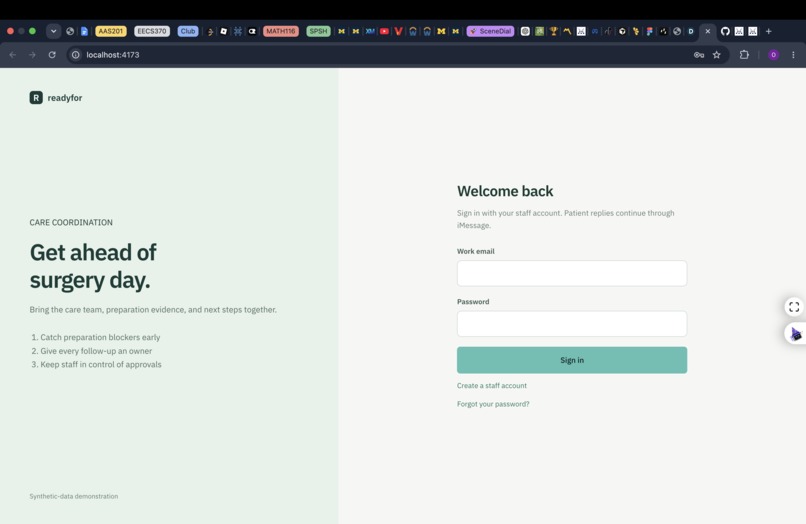Open Create a staff account link

491,386
